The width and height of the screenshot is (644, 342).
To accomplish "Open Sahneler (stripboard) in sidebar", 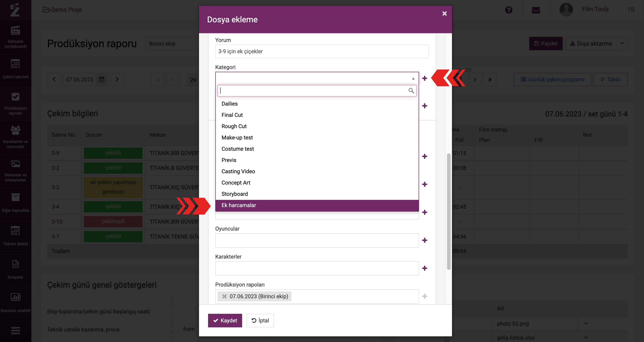I will pyautogui.click(x=16, y=37).
